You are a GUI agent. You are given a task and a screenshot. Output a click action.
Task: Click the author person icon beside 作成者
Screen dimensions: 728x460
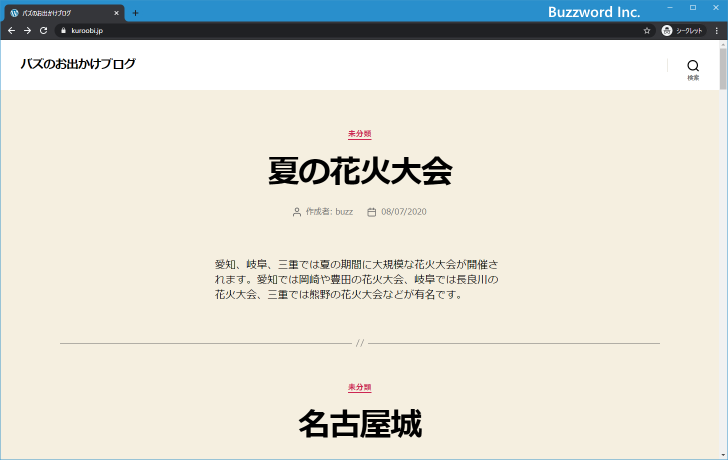297,212
